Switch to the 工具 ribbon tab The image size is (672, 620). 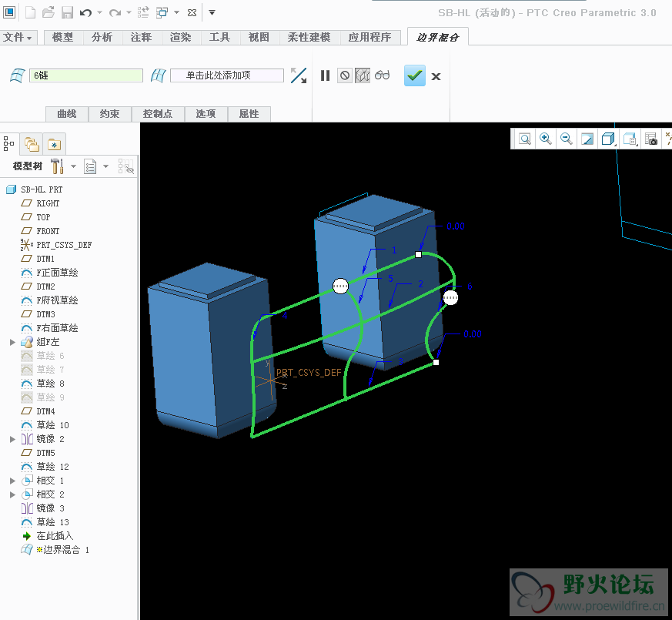(x=220, y=37)
